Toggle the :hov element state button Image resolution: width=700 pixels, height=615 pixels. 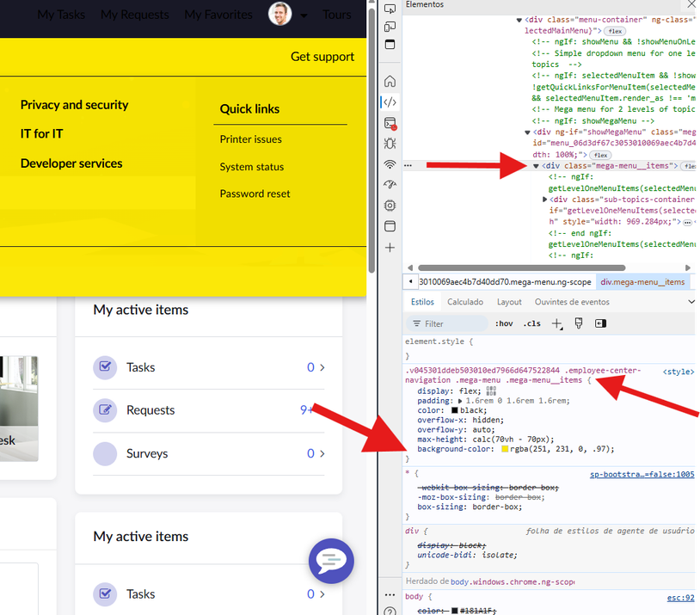504,323
